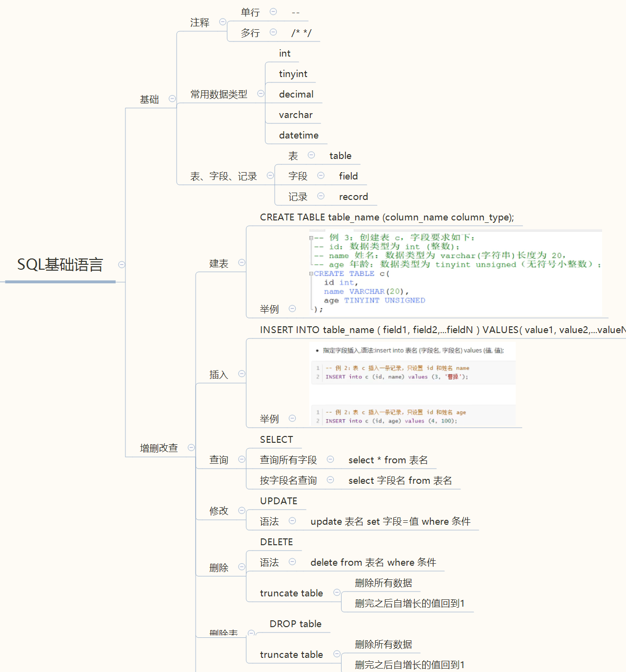
Task: Select the 查询所有字段 node
Action: pos(288,460)
